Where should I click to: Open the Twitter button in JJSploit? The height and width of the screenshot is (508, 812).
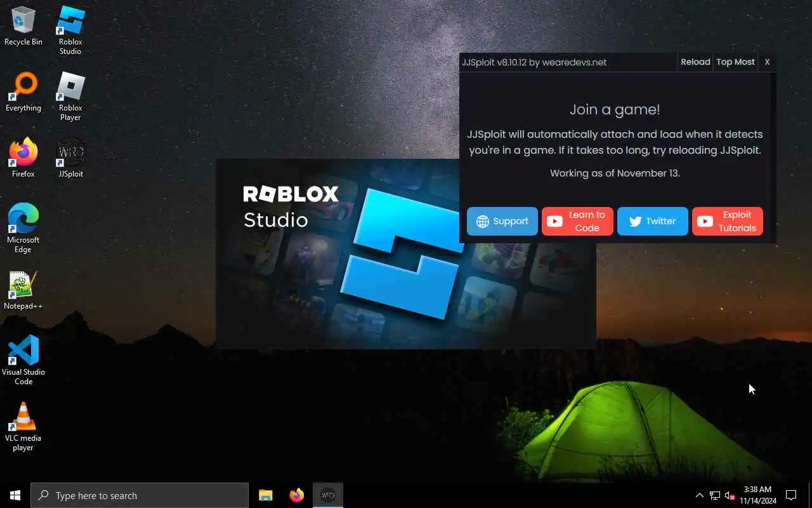(652, 221)
